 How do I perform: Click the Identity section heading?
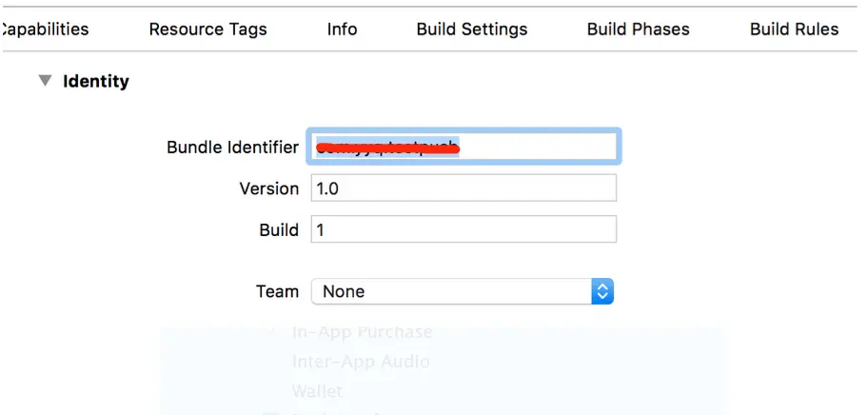(96, 81)
